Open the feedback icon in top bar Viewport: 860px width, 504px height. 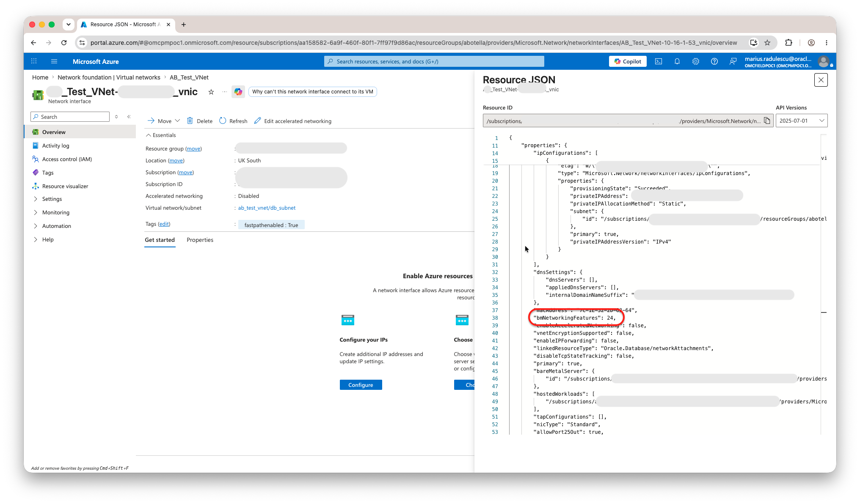pos(733,61)
